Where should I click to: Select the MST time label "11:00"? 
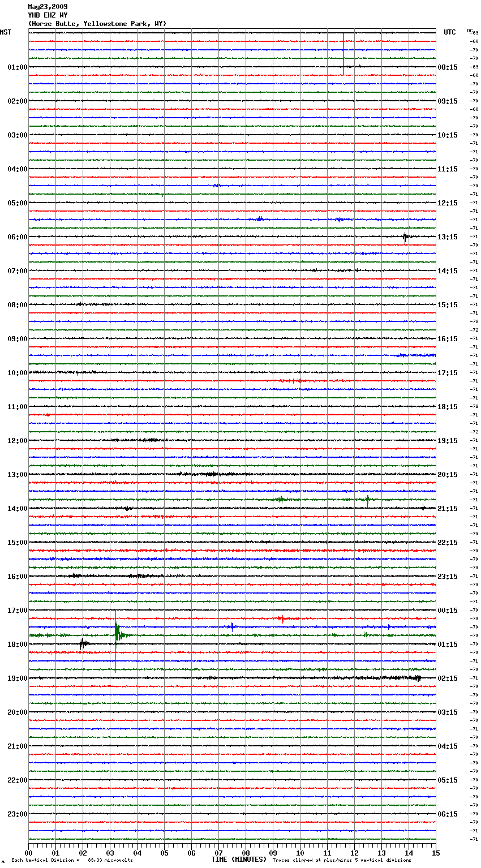click(18, 407)
